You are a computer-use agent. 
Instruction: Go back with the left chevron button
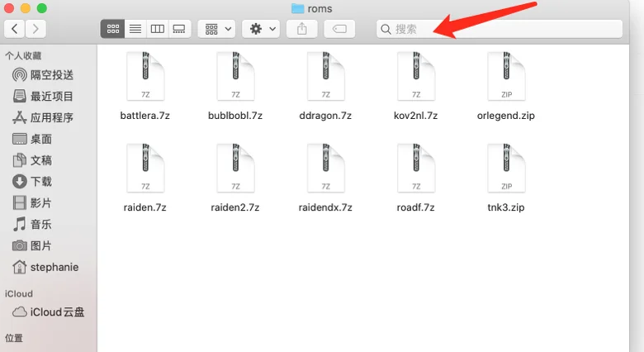tap(14, 29)
